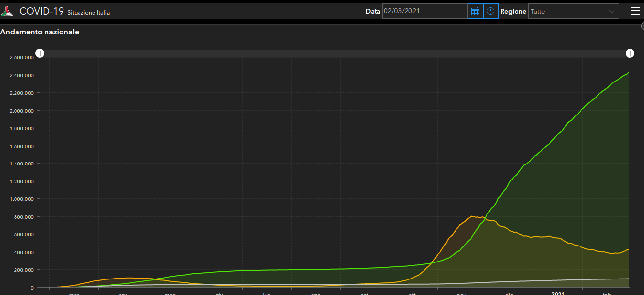This screenshot has height=295, width=644.
Task: Click the small round icon at right edge
Action: coord(642,27)
